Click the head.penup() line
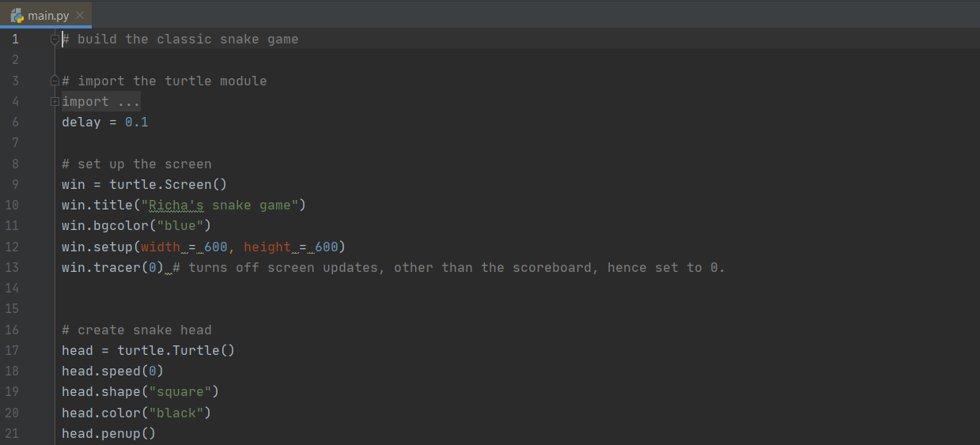 (x=109, y=433)
